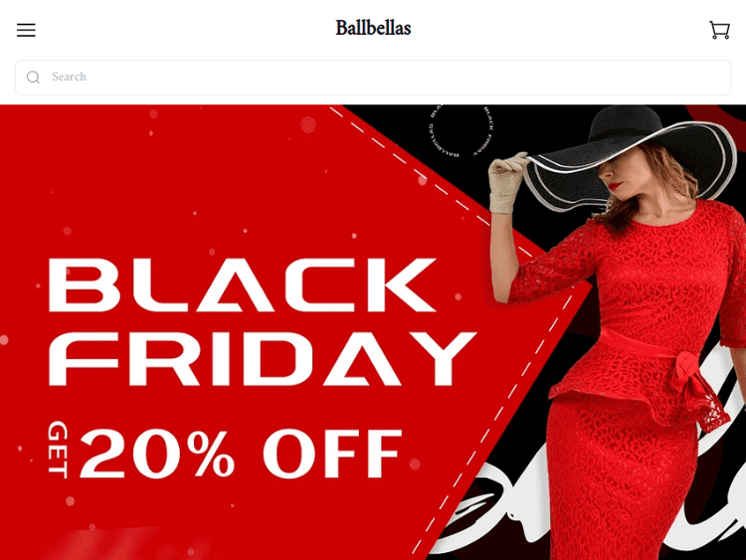Click the model's red lips
The height and width of the screenshot is (560, 746).
point(616,186)
